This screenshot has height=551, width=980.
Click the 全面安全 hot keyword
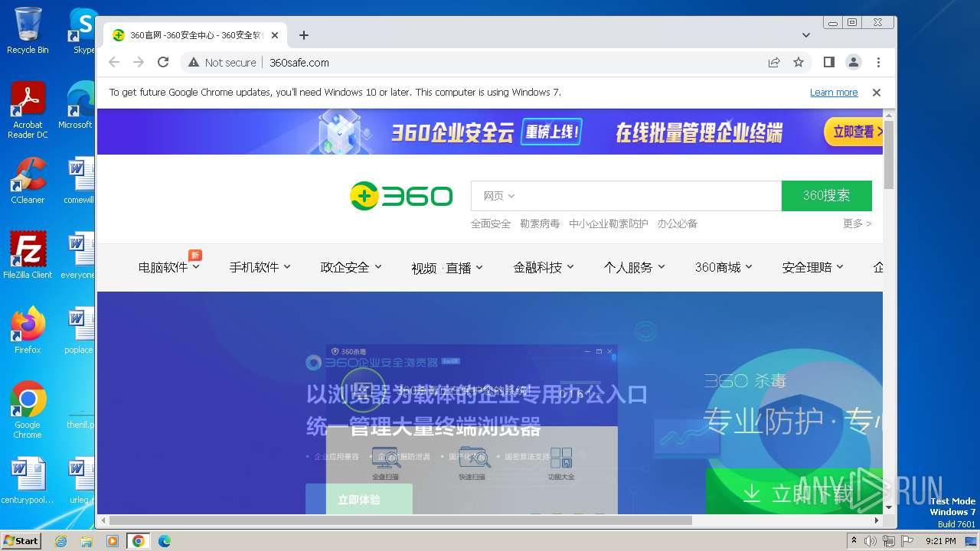tap(491, 223)
